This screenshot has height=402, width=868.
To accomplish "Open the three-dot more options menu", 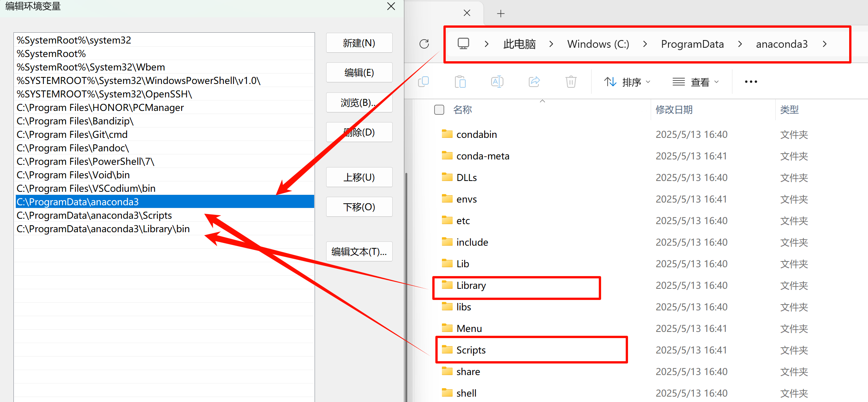I will point(751,82).
